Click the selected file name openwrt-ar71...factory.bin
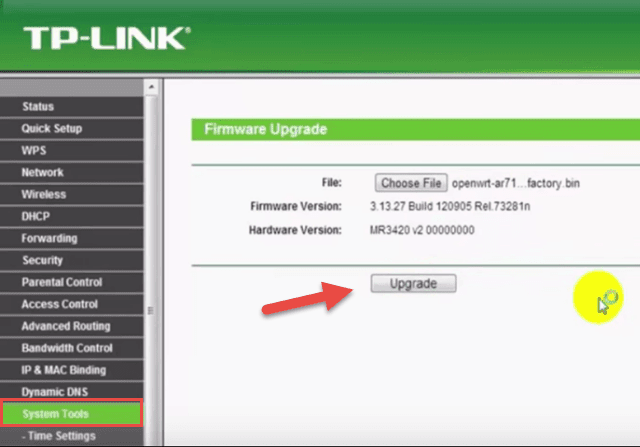Screen dimensions: 640x447 point(516,184)
